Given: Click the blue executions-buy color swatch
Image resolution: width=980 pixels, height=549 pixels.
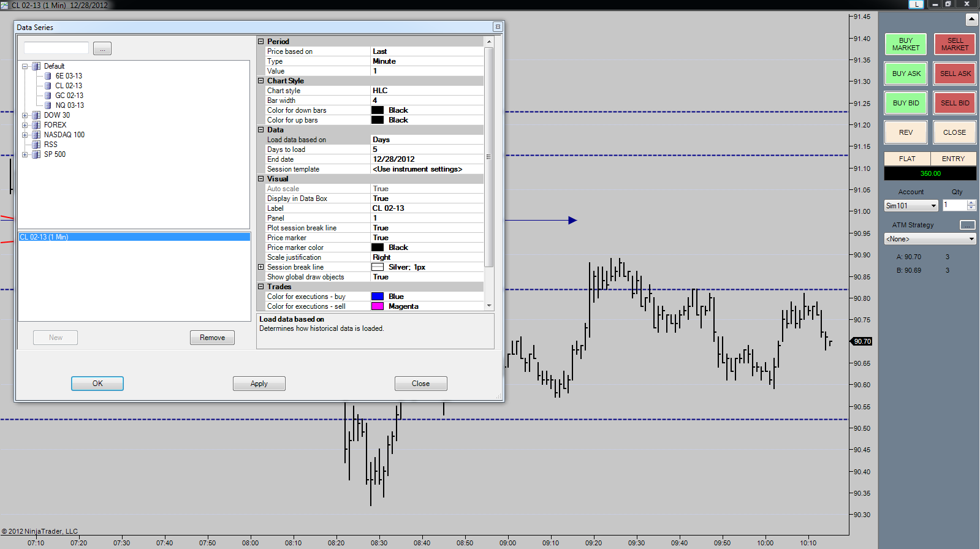Looking at the screenshot, I should pos(378,297).
